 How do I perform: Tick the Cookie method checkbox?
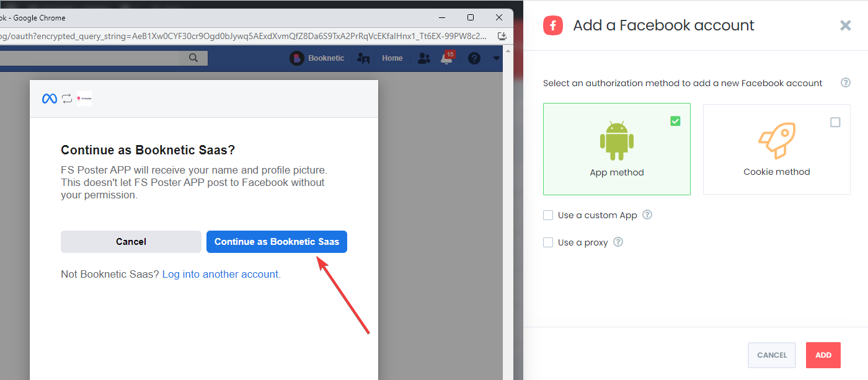pyautogui.click(x=835, y=122)
